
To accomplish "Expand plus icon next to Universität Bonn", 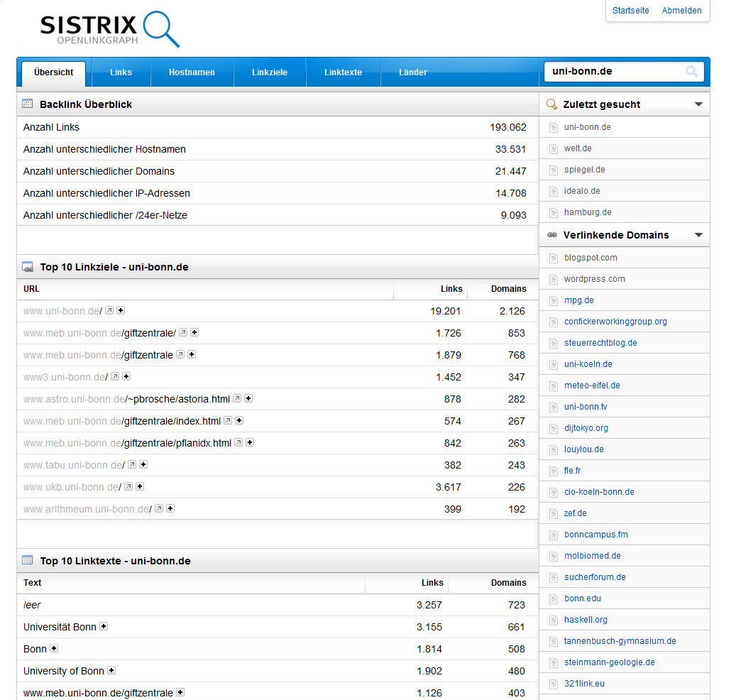I will coord(104,626).
